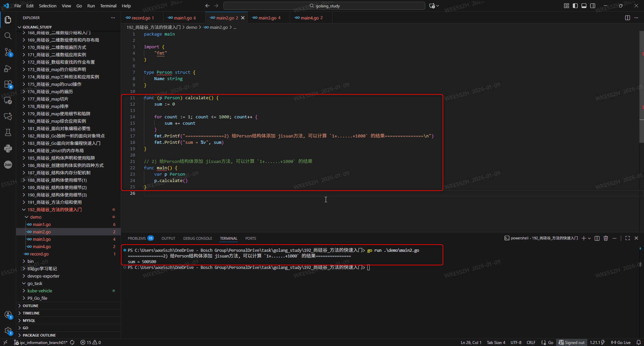This screenshot has width=644, height=346.
Task: Split the terminal pane
Action: point(597,238)
